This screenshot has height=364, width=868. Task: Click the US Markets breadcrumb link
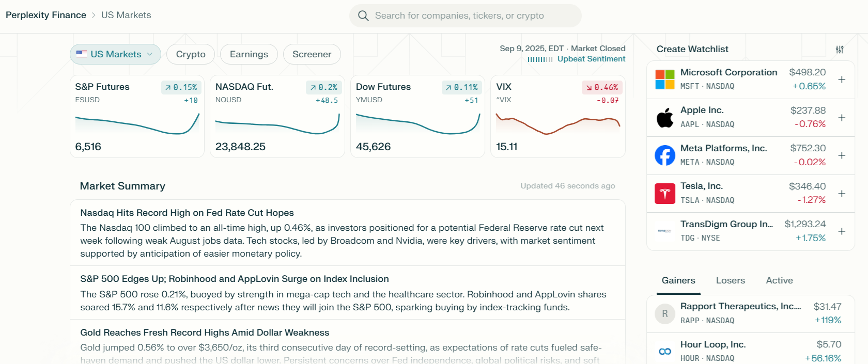(126, 15)
